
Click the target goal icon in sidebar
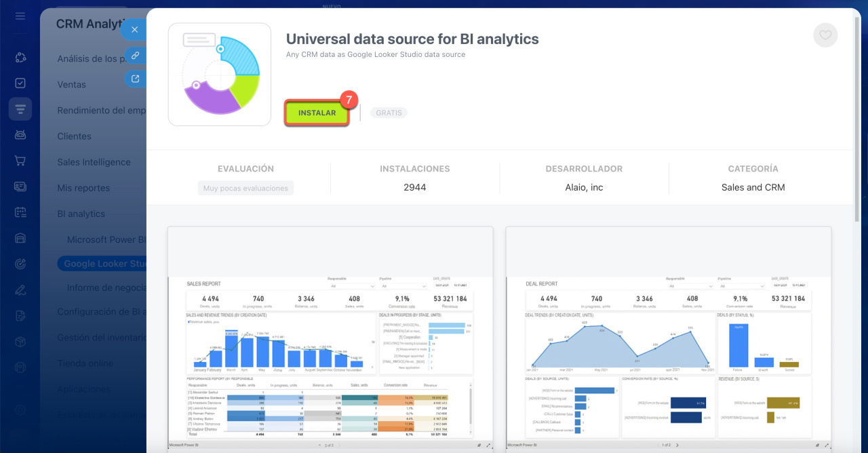coord(20,264)
